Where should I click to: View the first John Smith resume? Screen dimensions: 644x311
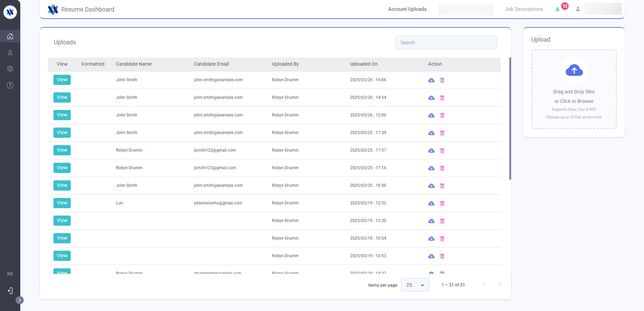point(62,80)
